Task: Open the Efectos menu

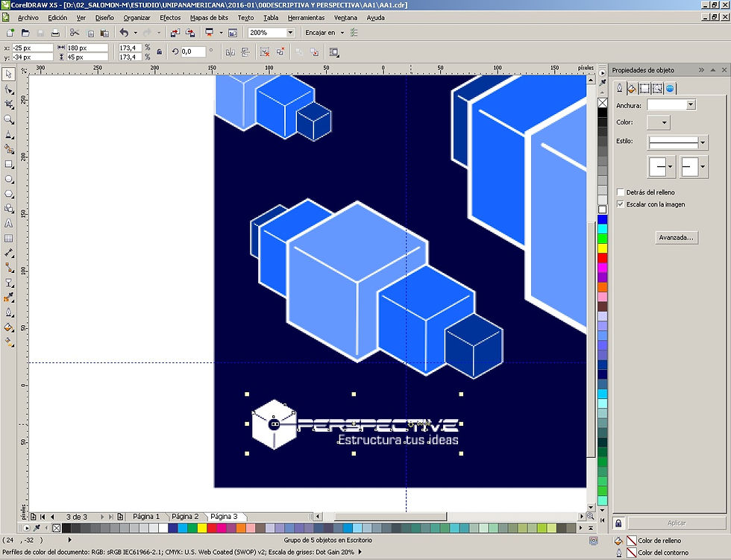Action: point(170,18)
